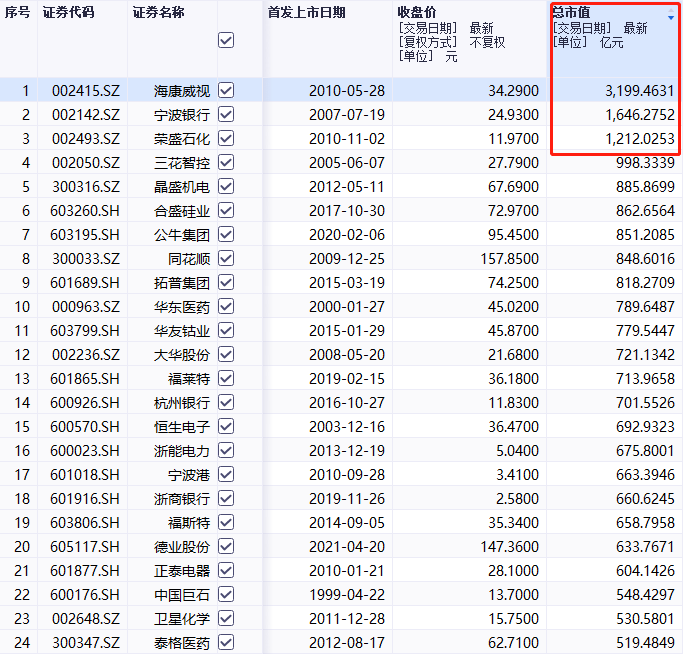Uncheck the checkbox for 浙能电力
Screen dimensions: 683x654
pyautogui.click(x=226, y=450)
